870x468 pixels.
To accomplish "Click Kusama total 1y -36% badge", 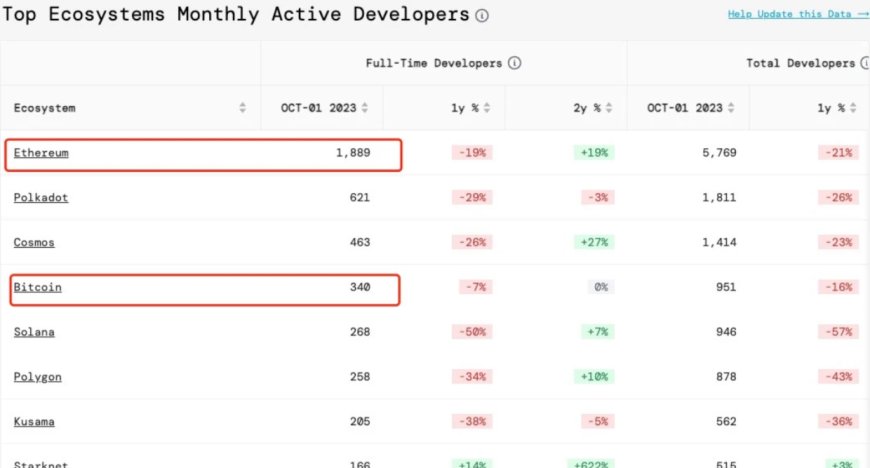I will click(838, 422).
